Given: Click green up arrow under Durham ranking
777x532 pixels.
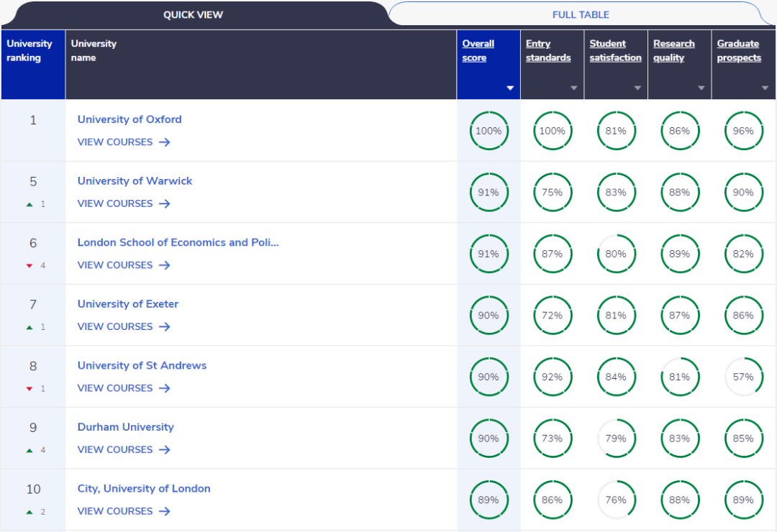Looking at the screenshot, I should tap(29, 450).
